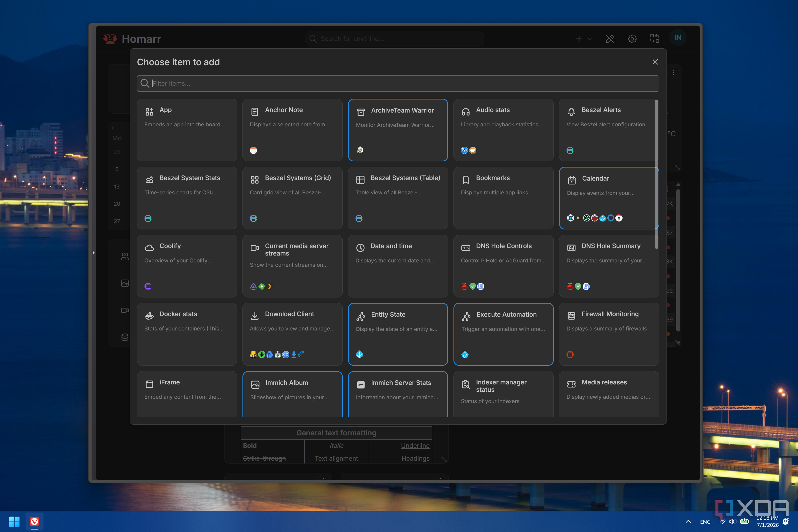Click the Download Client download icon
The width and height of the screenshot is (798, 532).
tap(254, 316)
